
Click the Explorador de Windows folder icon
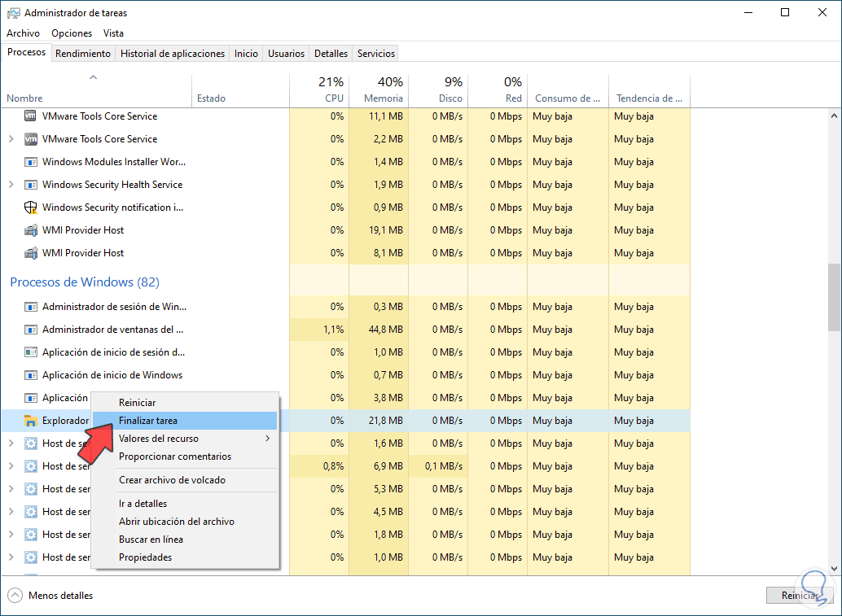(31, 421)
